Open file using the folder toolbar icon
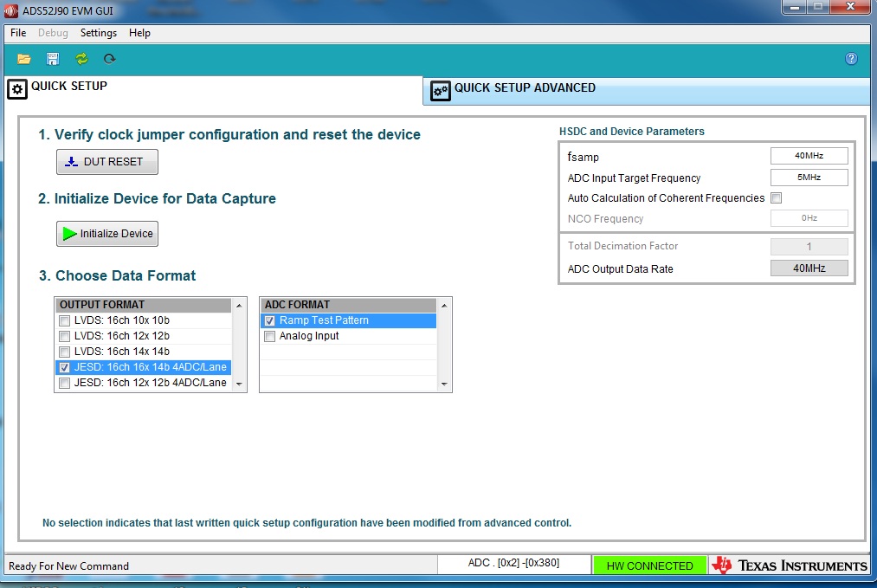Image resolution: width=877 pixels, height=588 pixels. click(x=24, y=59)
